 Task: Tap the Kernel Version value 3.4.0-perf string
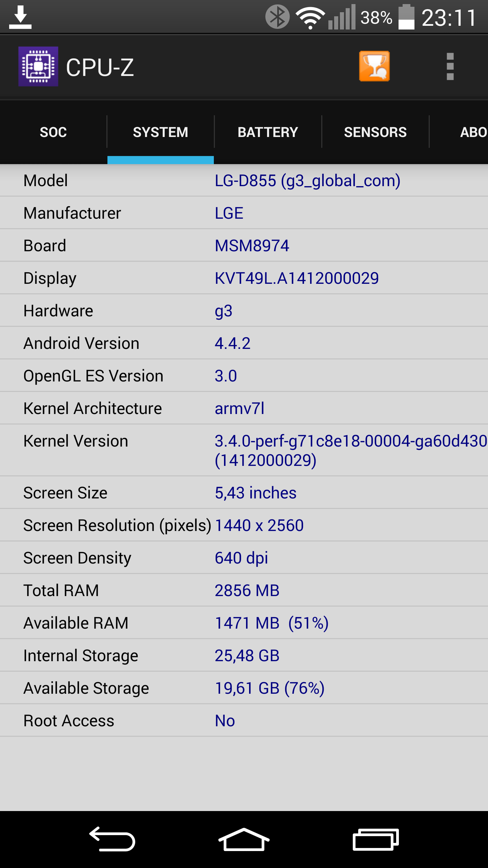coord(351,451)
